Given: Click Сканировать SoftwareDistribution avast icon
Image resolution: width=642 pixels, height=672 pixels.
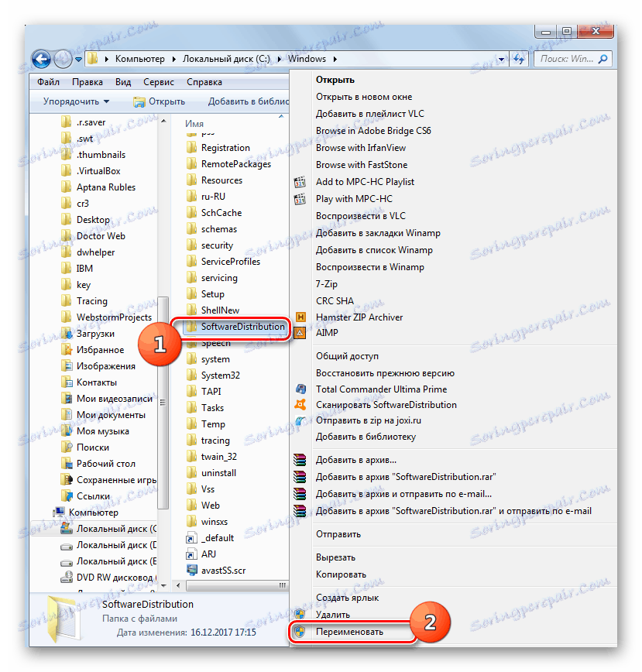Looking at the screenshot, I should click(300, 404).
